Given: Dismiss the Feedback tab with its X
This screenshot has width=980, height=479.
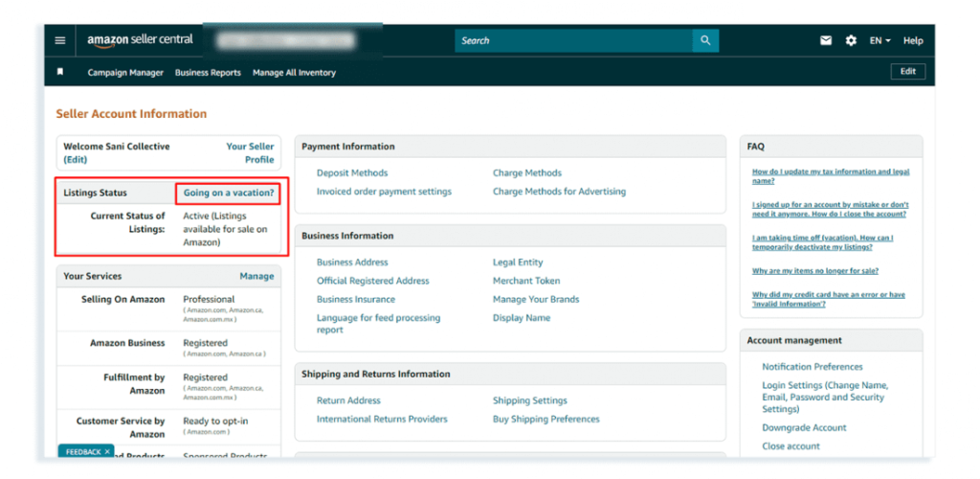Looking at the screenshot, I should tap(107, 451).
